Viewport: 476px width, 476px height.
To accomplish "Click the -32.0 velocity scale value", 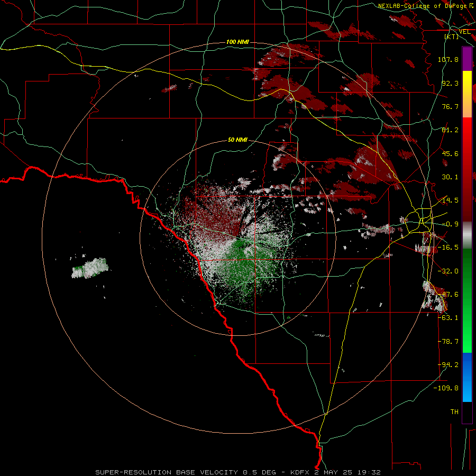I will (x=448, y=271).
